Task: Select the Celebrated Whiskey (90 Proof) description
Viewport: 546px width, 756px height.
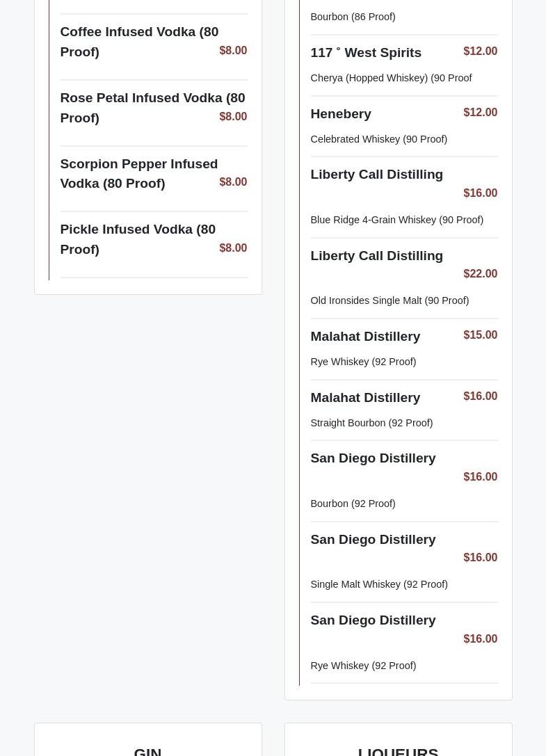Action: (378, 139)
